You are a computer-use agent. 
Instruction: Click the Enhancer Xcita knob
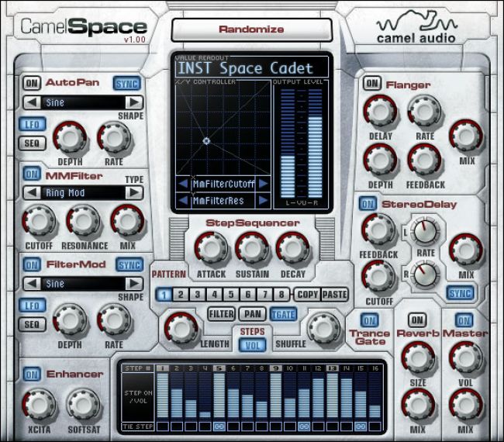(38, 403)
